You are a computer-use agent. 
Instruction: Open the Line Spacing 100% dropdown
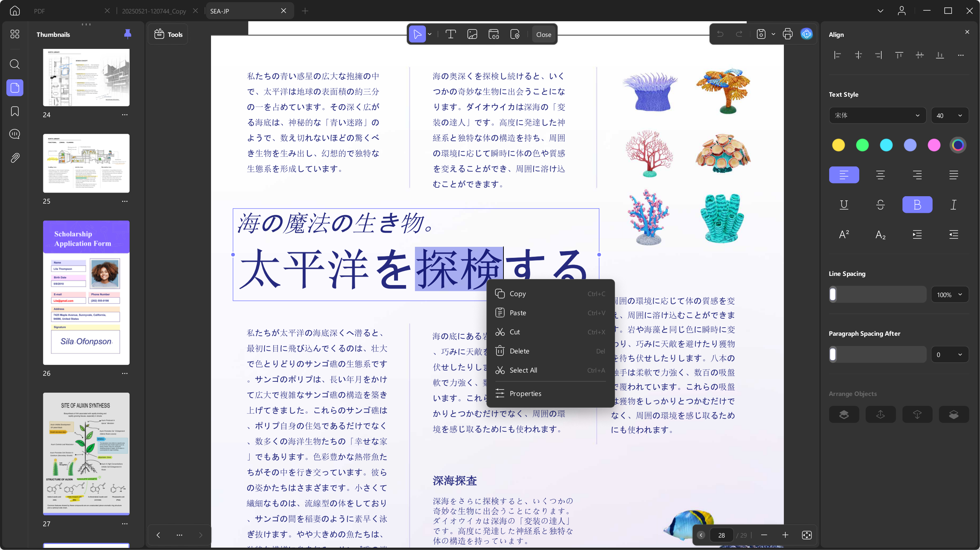[949, 295]
